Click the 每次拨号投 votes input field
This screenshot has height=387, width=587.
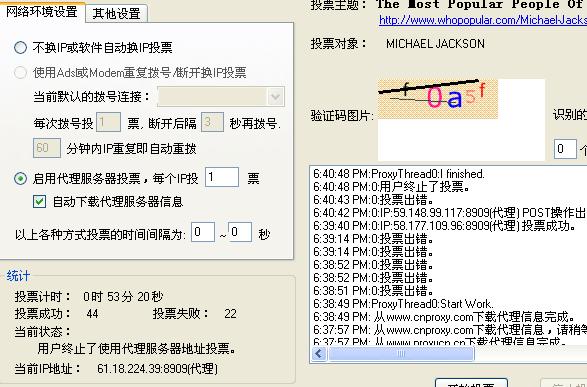coord(108,122)
